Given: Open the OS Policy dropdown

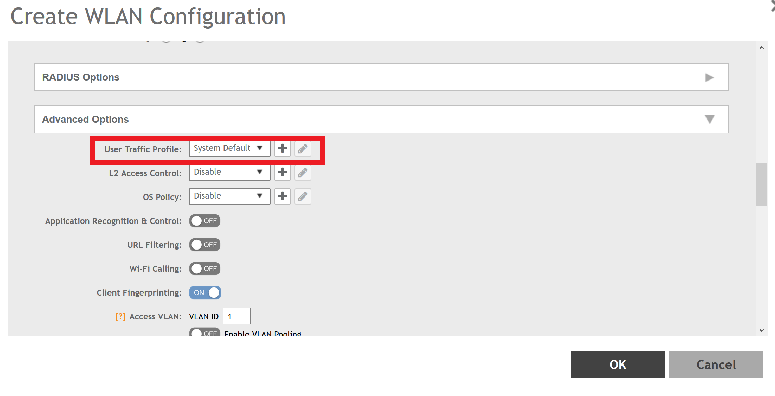Looking at the screenshot, I should pos(230,196).
